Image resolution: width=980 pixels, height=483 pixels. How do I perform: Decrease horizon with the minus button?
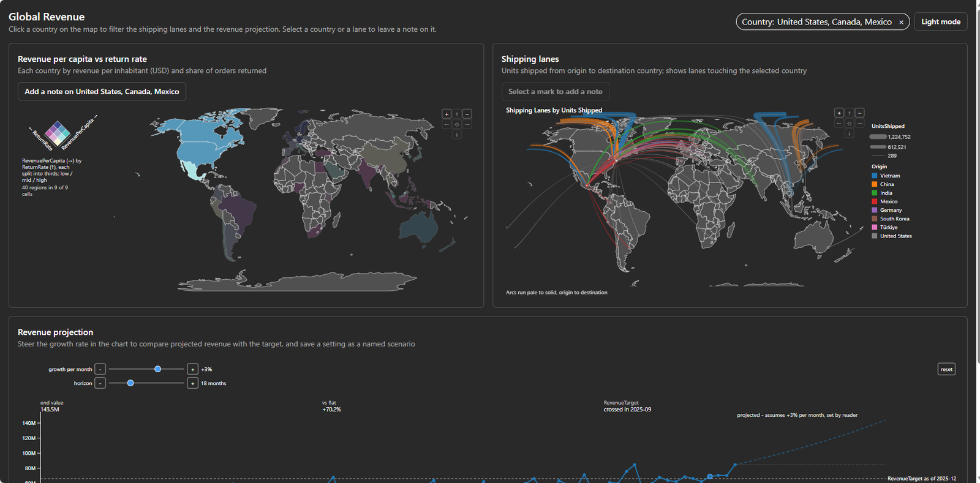click(100, 383)
